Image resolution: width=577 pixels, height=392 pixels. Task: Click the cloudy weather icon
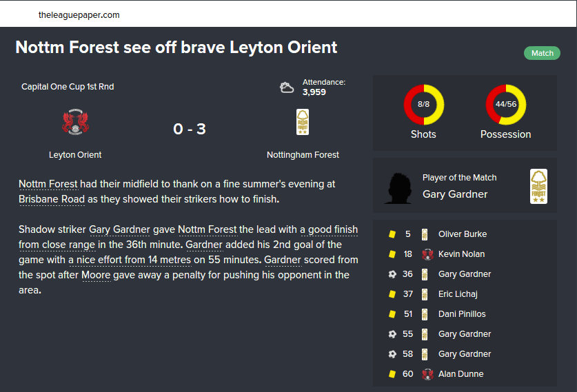coord(287,87)
